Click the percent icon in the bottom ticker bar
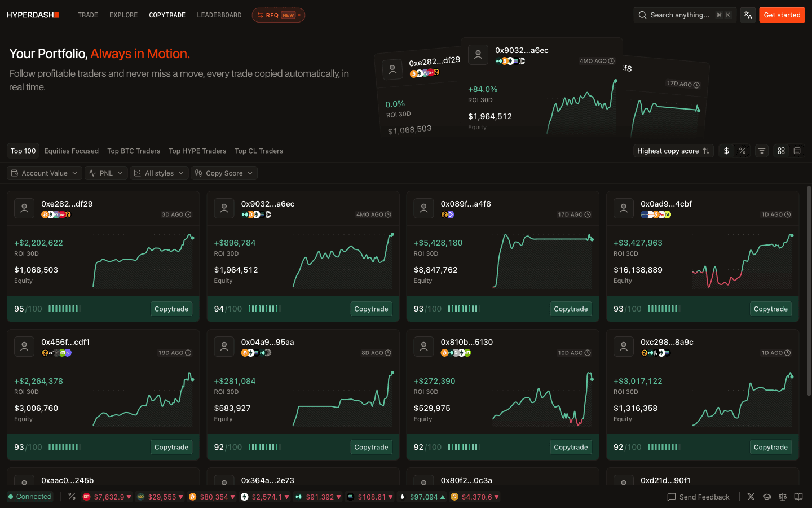 coord(72,497)
